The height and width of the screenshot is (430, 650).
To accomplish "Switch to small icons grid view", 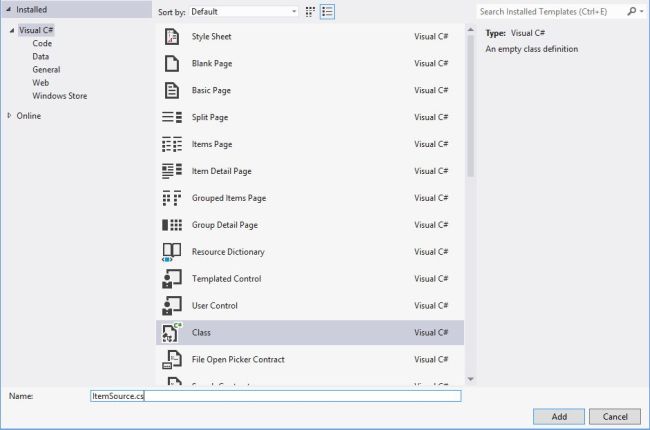I will tap(310, 12).
